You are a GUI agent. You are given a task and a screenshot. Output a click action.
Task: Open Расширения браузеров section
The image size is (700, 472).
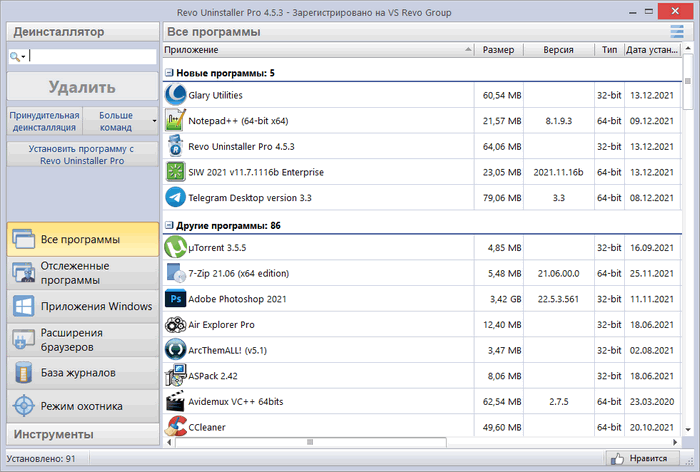coord(83,340)
